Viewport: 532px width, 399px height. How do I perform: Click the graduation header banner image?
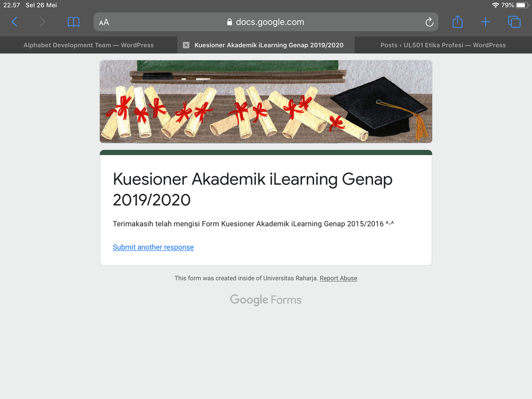pyautogui.click(x=266, y=101)
